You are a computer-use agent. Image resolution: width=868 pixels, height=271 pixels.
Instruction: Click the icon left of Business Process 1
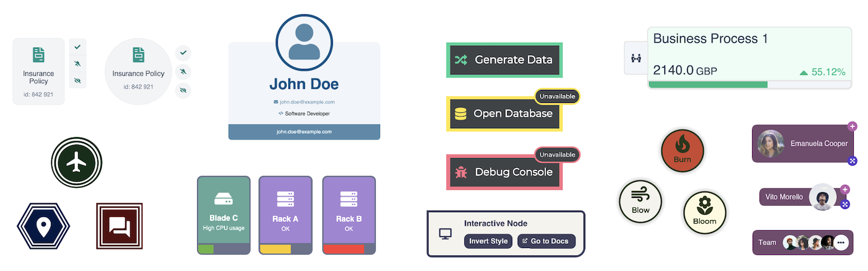pos(635,58)
